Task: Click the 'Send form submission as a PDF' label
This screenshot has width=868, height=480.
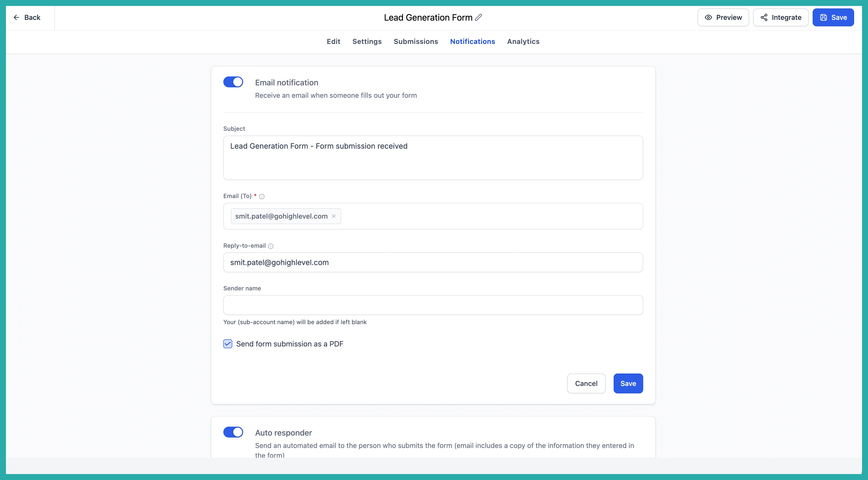Action: click(x=289, y=344)
